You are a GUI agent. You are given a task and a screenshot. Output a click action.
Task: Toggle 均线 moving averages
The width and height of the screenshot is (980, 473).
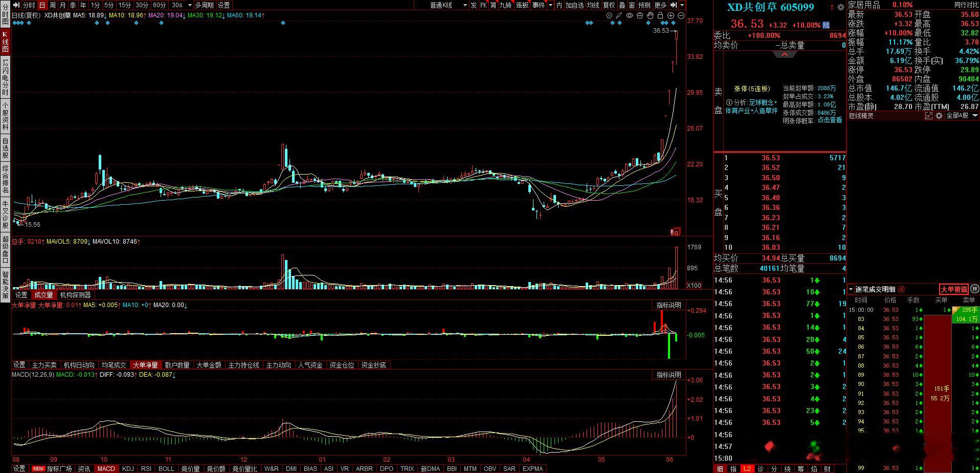[x=593, y=5]
